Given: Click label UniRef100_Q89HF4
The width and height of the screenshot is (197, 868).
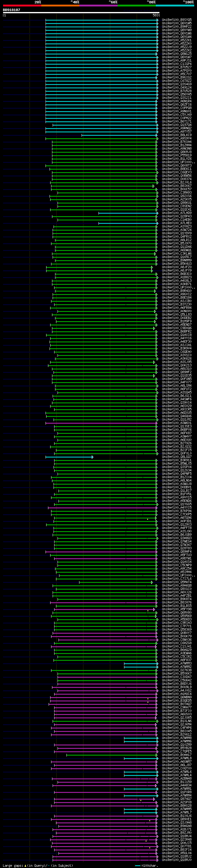Looking at the screenshot, I should point(177,551).
